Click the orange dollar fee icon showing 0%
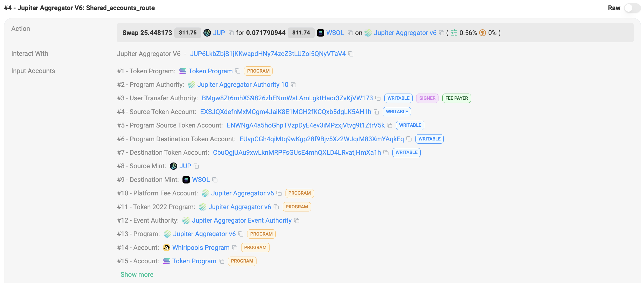 click(482, 33)
